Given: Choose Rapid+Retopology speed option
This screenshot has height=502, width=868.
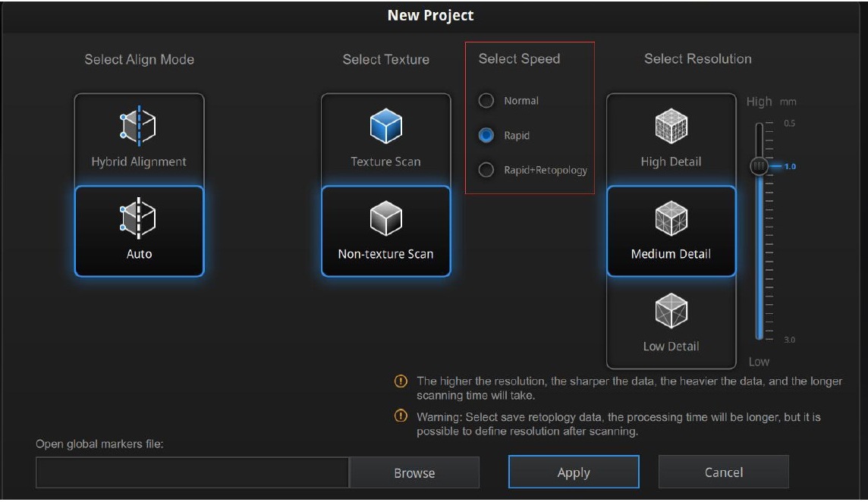Looking at the screenshot, I should 486,170.
